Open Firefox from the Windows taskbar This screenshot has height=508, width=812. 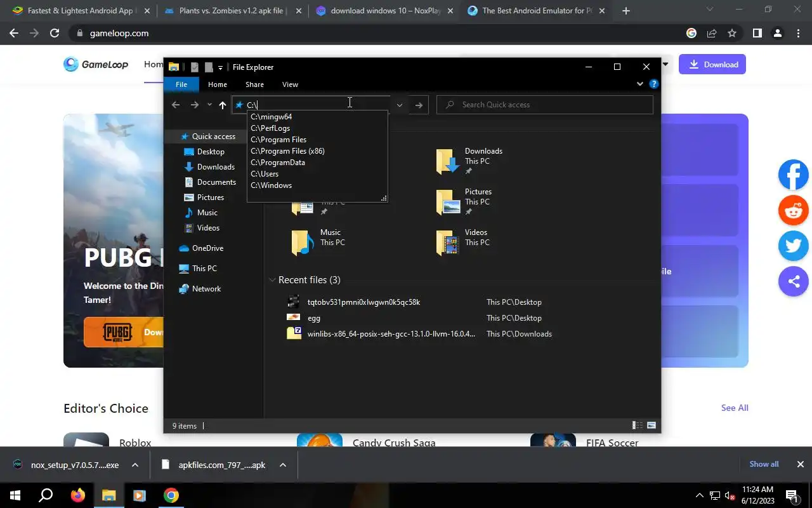tap(78, 495)
